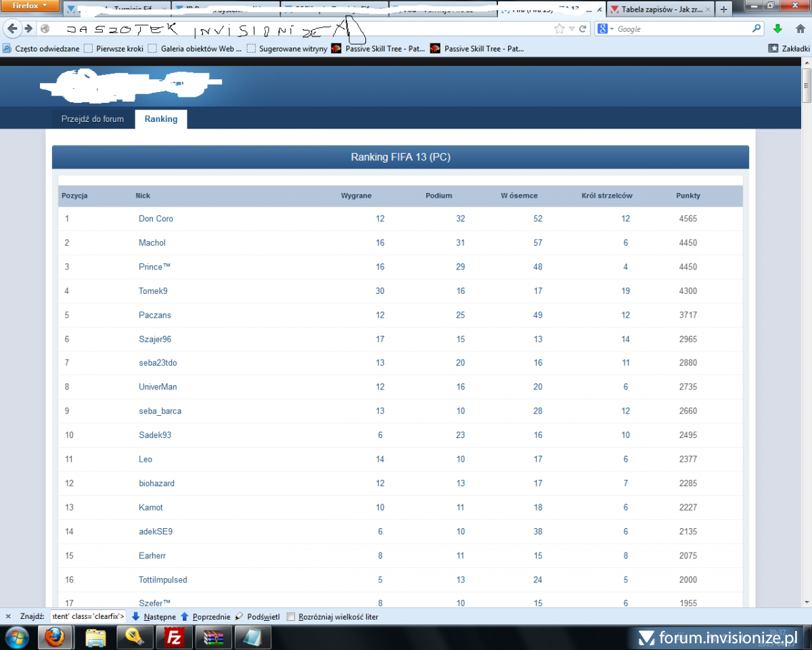Click the Następne find-next button
The height and width of the screenshot is (650, 812).
point(154,617)
